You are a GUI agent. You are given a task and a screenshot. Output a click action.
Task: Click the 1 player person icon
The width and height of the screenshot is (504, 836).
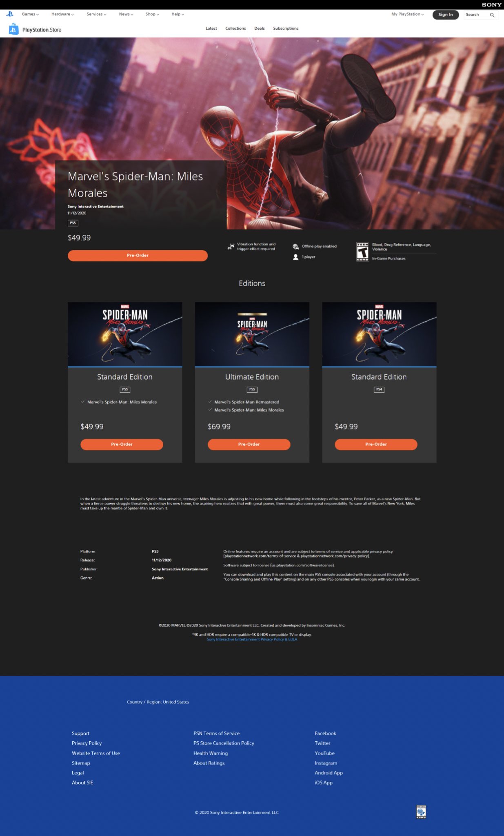point(295,257)
